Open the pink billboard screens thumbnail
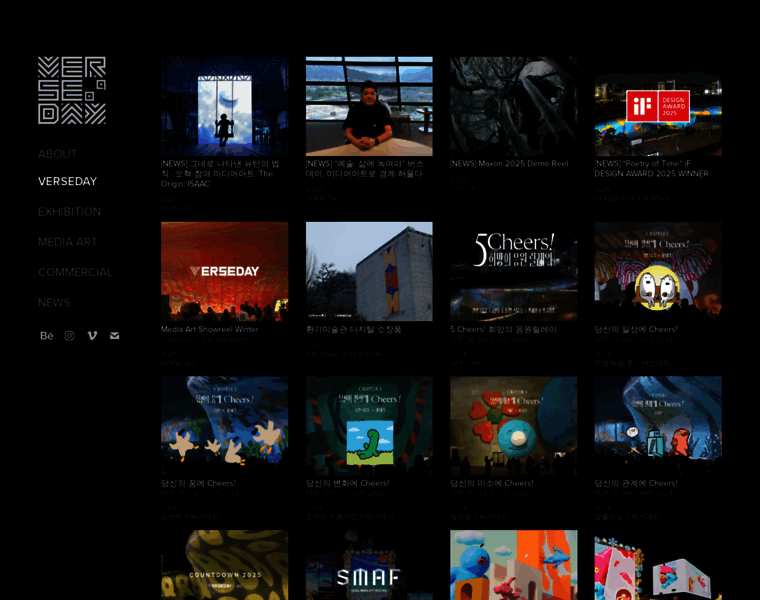The height and width of the screenshot is (600, 760). click(x=658, y=565)
